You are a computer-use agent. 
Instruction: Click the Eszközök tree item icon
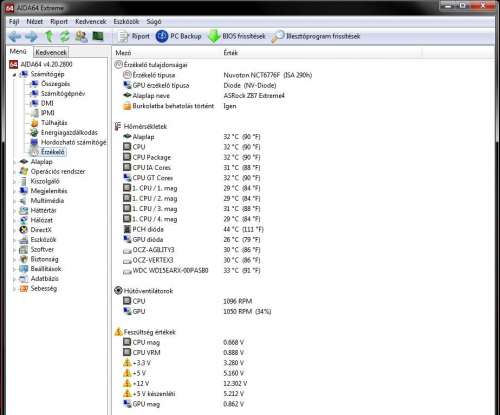coord(23,240)
